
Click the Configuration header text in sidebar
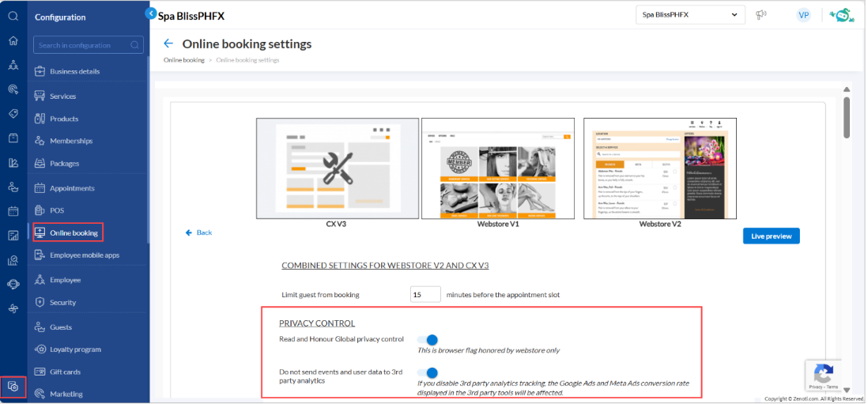(x=60, y=17)
